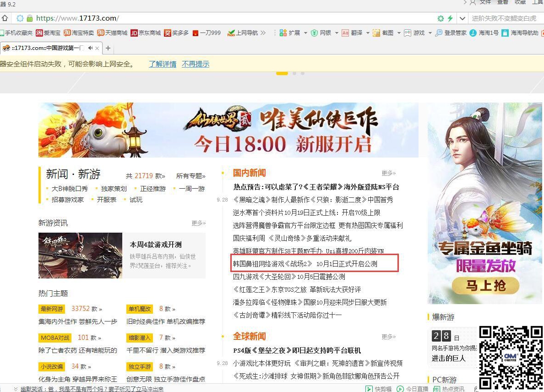This screenshot has width=544, height=392.
Task: Open the 京东商城 JD bookmark
Action: click(146, 33)
